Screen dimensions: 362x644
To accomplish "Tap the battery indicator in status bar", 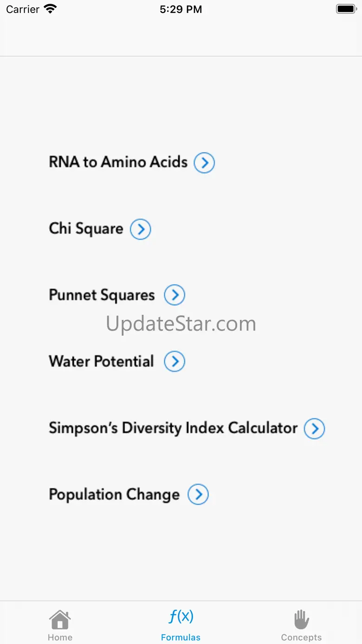I will click(x=346, y=9).
